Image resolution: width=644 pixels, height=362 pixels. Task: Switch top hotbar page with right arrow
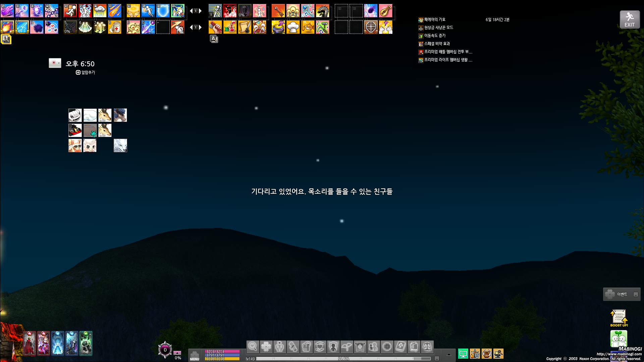pyautogui.click(x=200, y=11)
